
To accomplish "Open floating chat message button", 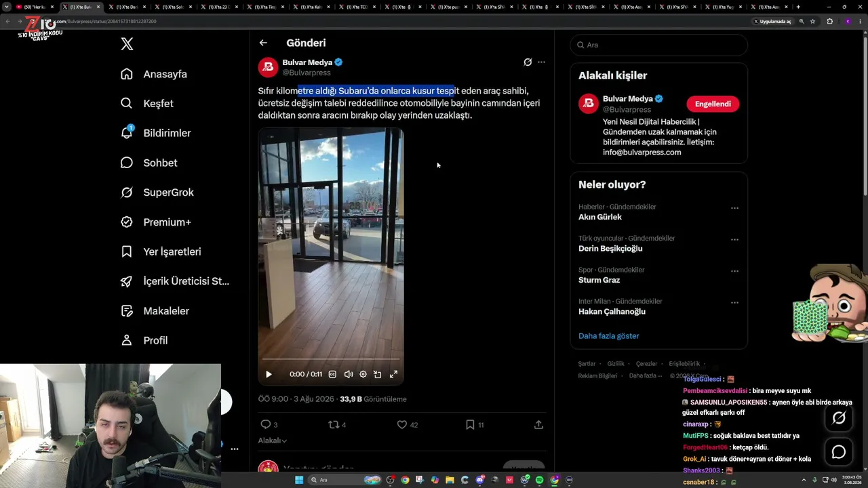I will 839,451.
